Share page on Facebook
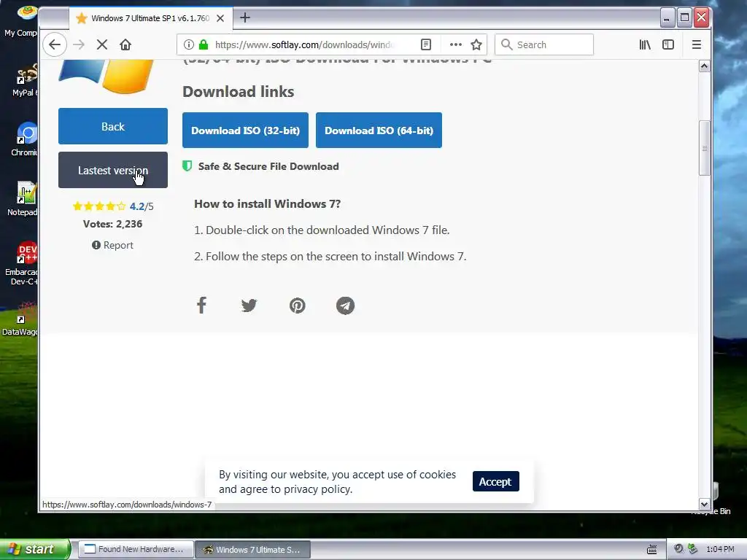 [201, 306]
